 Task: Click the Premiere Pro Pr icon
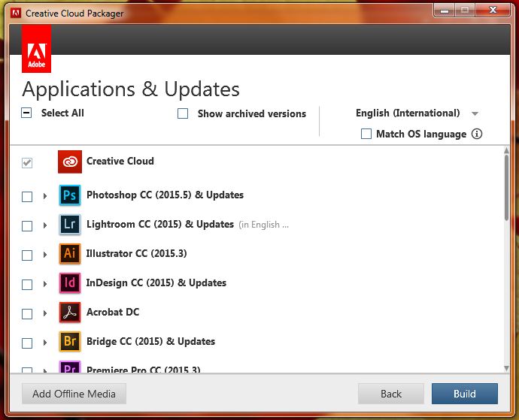[70, 367]
